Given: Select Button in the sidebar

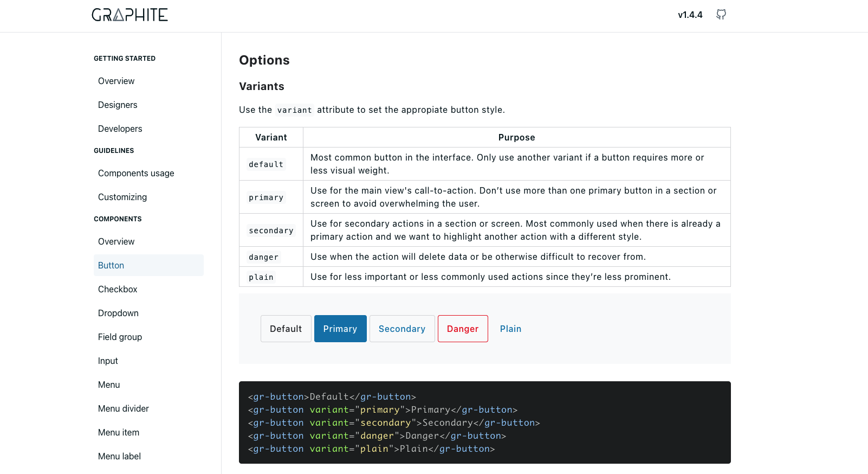Looking at the screenshot, I should pyautogui.click(x=148, y=265).
